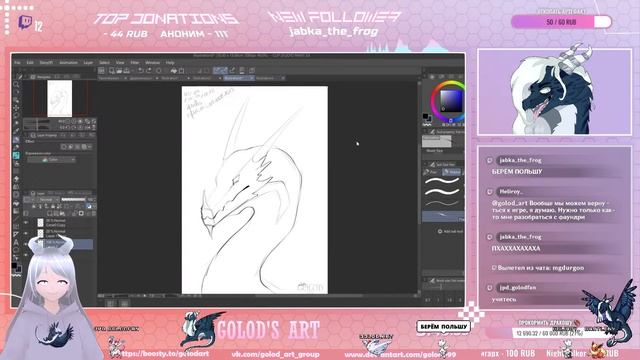
Task: Select the Text tool (A icon)
Action: [16, 242]
